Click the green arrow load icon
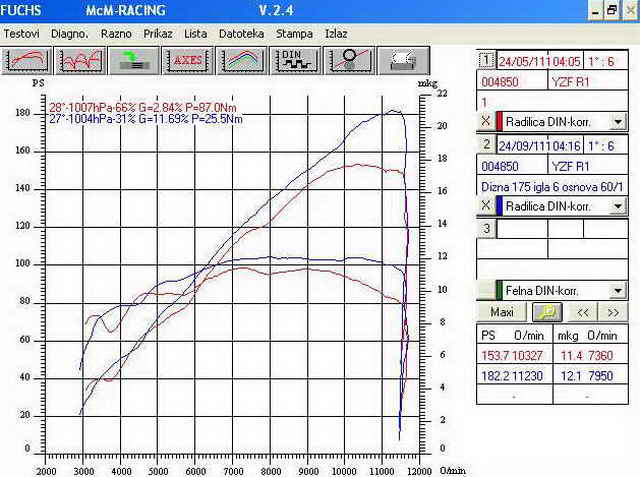The image size is (640, 477). tap(133, 59)
